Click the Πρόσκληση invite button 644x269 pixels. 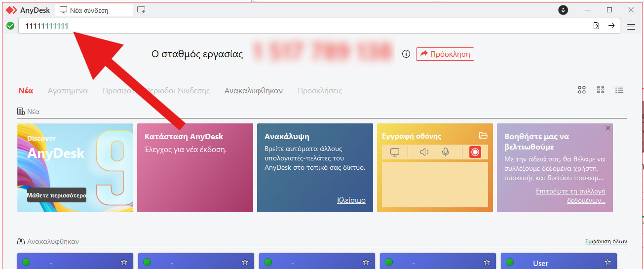click(x=445, y=54)
